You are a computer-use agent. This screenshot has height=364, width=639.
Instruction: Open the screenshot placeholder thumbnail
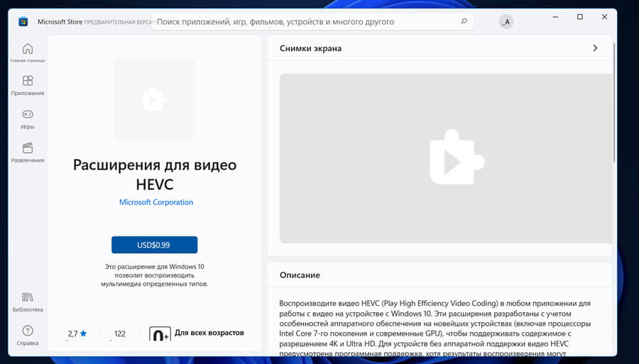[x=446, y=158]
